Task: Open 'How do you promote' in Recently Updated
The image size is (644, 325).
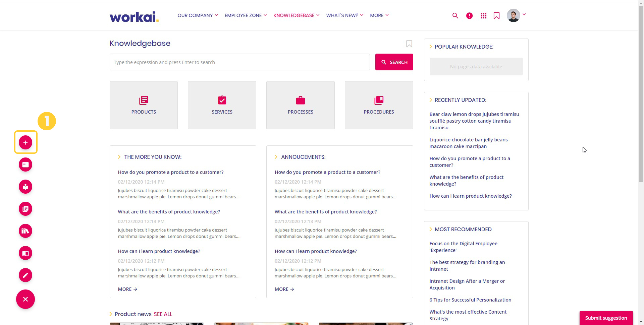Action: point(470,162)
